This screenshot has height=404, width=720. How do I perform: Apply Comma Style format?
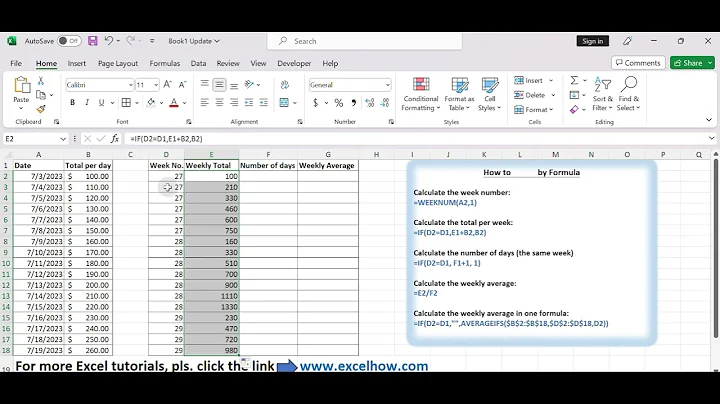pos(354,103)
